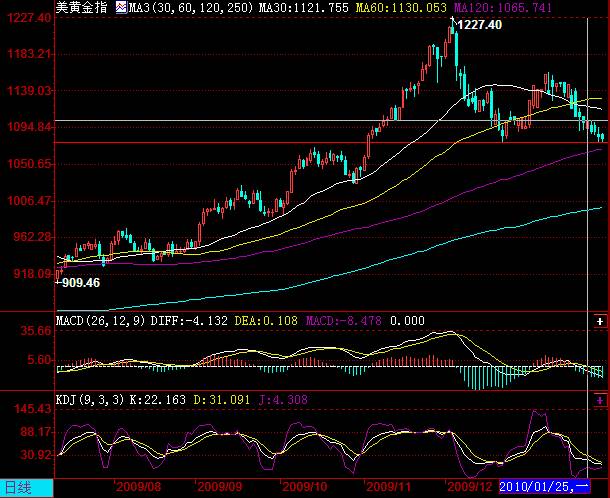Click the 1094.84 price axis label
This screenshot has width=610, height=498.
pos(30,127)
